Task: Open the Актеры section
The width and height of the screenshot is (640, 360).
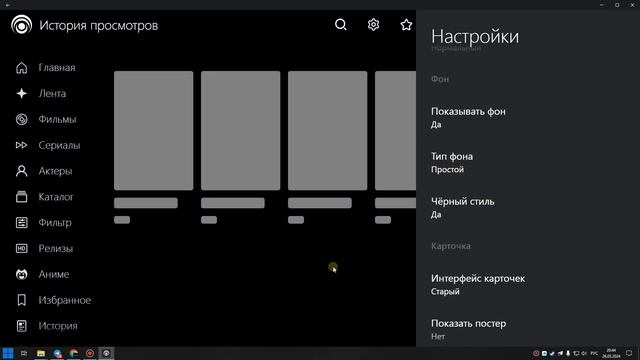Action: click(x=54, y=171)
